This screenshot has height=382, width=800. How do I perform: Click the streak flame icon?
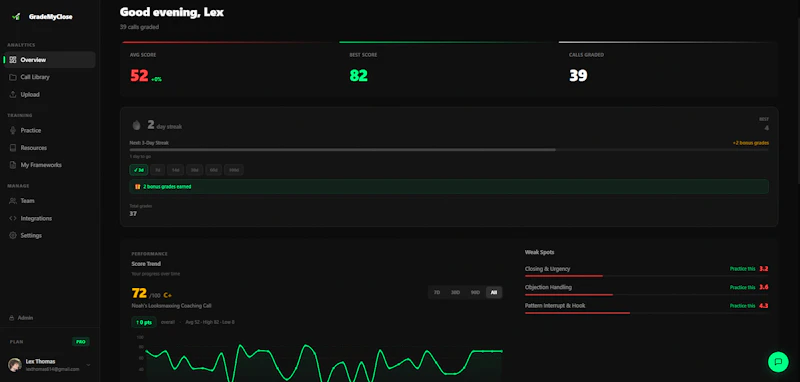point(136,125)
